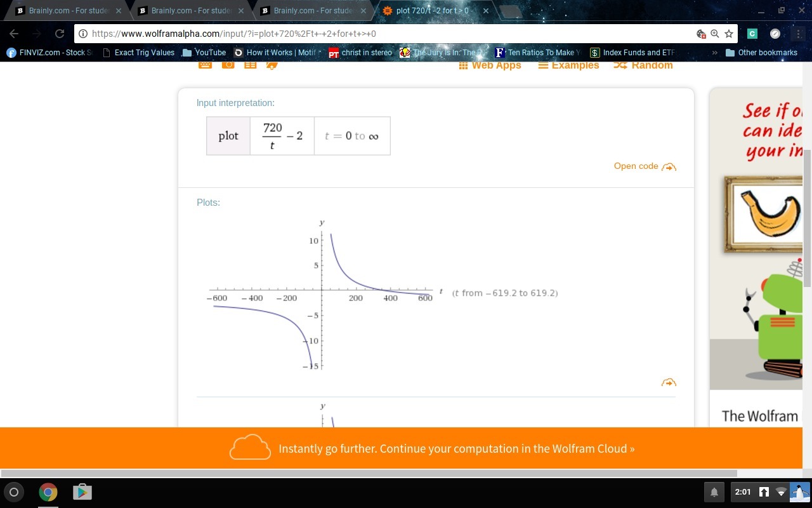
Task: Open the Index Funds and ETF bookmark
Action: (x=632, y=53)
